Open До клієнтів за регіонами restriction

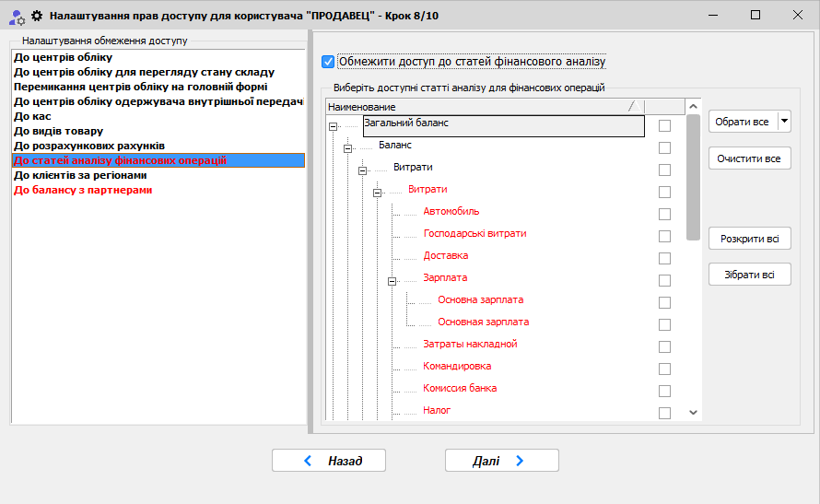(x=80, y=175)
